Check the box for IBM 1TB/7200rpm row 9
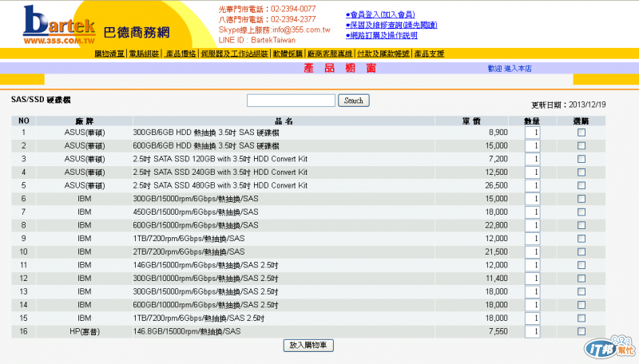The height and width of the screenshot is (364, 639). pyautogui.click(x=581, y=239)
